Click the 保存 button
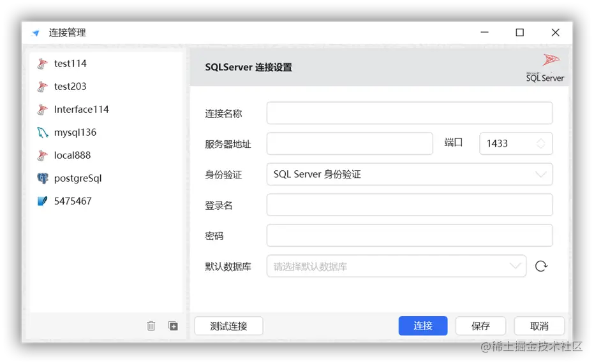The image size is (594, 364). (x=480, y=326)
